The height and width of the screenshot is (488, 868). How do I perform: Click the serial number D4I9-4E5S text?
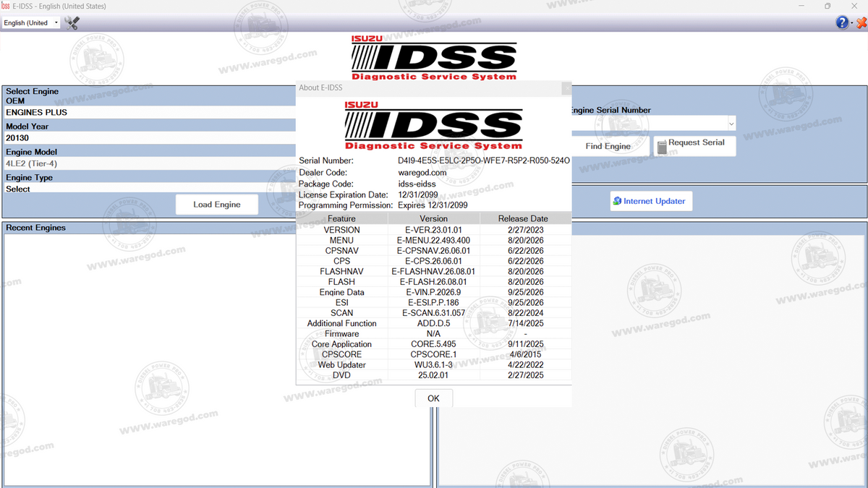coord(484,160)
